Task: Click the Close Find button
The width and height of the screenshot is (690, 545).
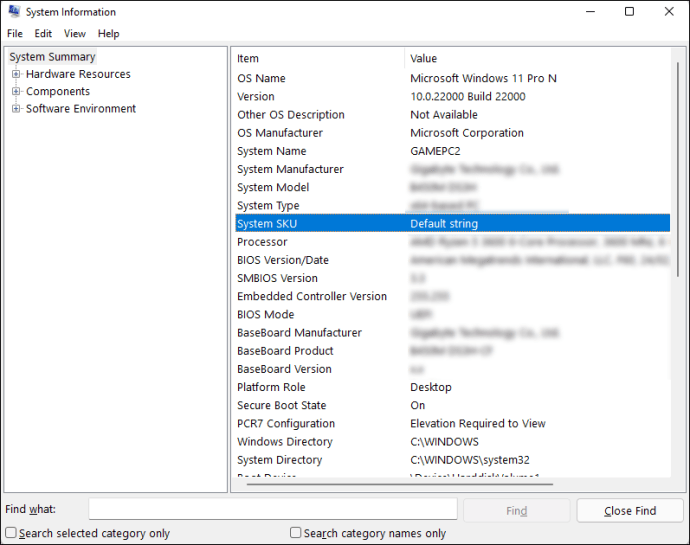Action: tap(629, 510)
